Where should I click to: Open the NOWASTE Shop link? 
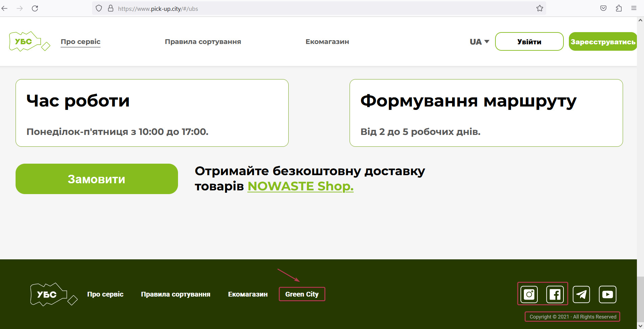coord(300,186)
